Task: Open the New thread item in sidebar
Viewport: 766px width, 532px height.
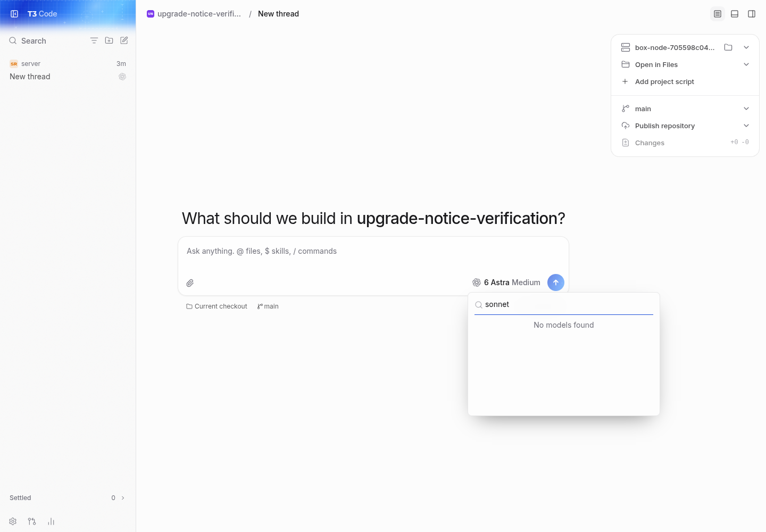Action: point(30,77)
